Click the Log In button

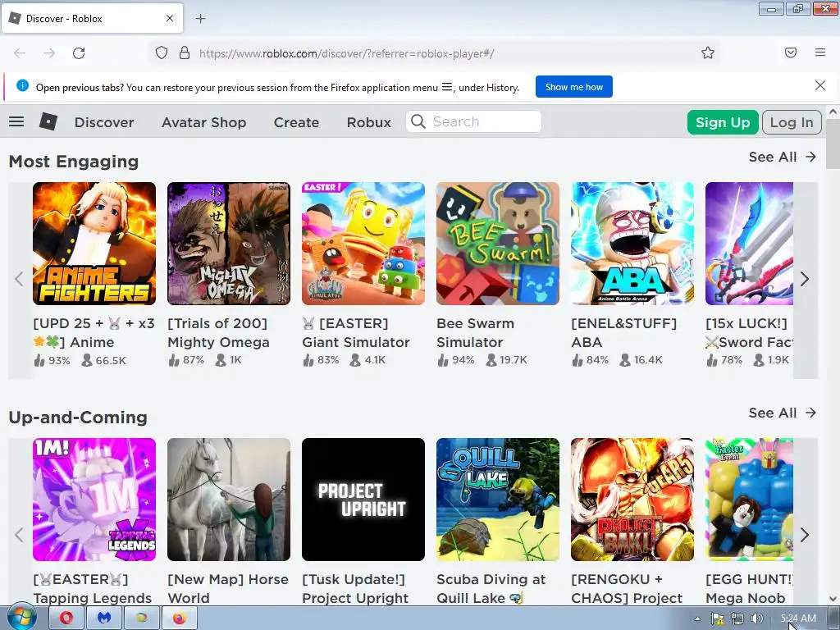click(x=792, y=122)
